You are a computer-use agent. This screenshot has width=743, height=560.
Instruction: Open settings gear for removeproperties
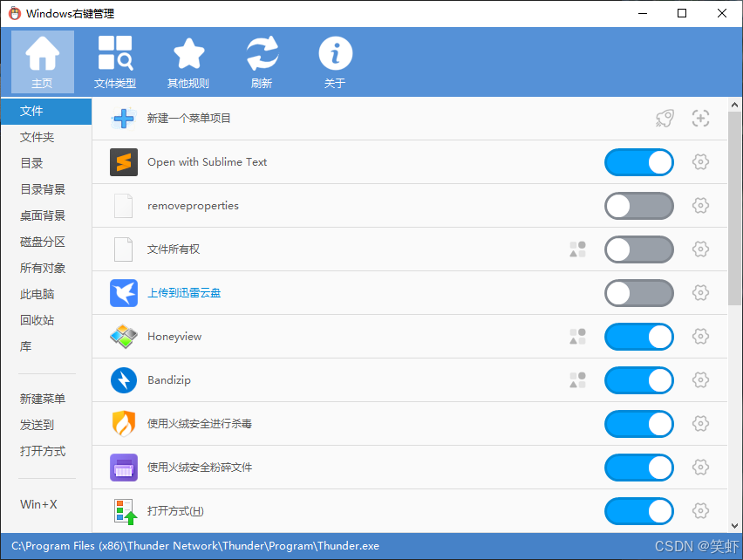700,206
